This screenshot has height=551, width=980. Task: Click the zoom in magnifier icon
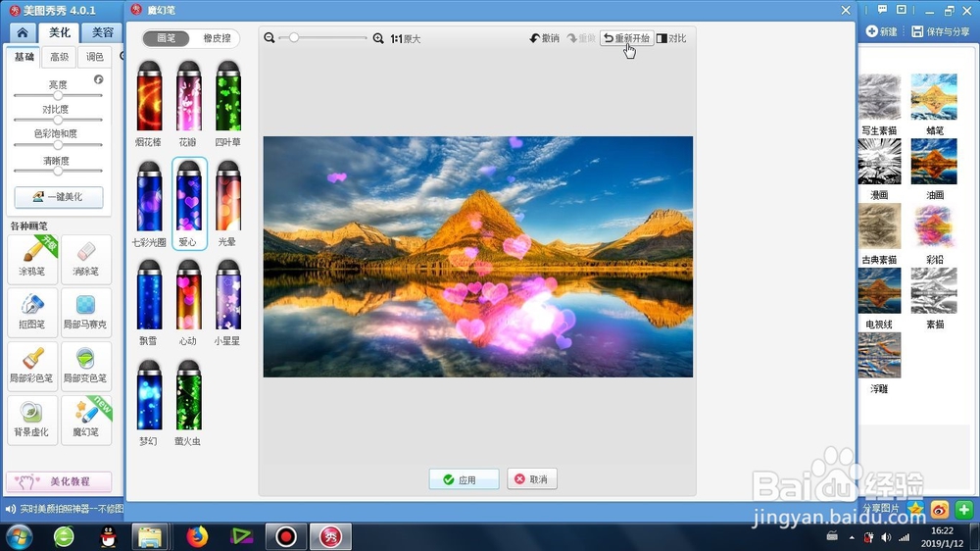point(378,38)
